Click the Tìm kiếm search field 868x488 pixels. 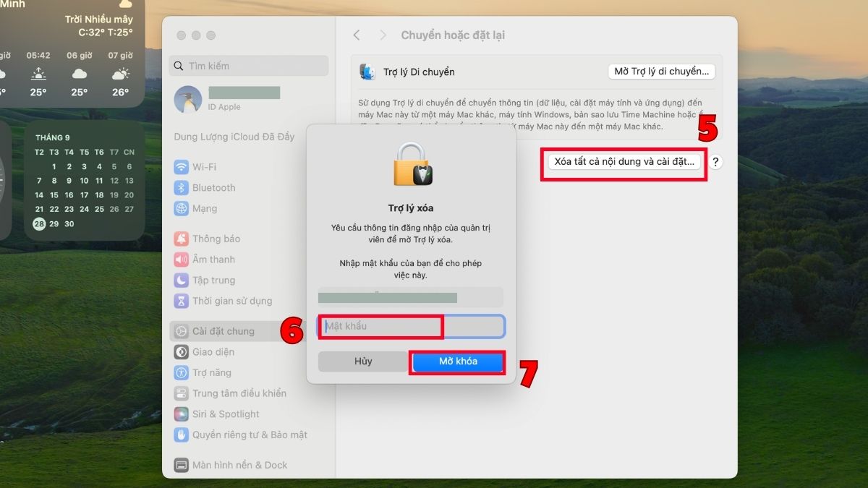[249, 66]
